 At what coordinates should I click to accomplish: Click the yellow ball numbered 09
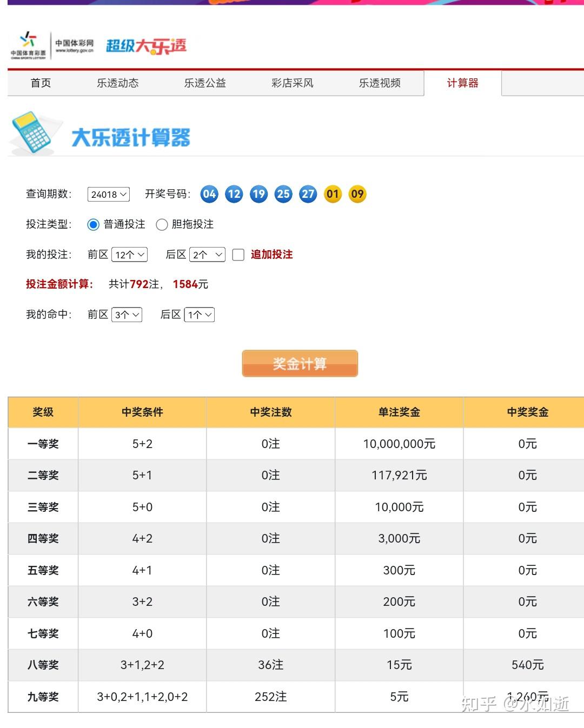coord(357,194)
